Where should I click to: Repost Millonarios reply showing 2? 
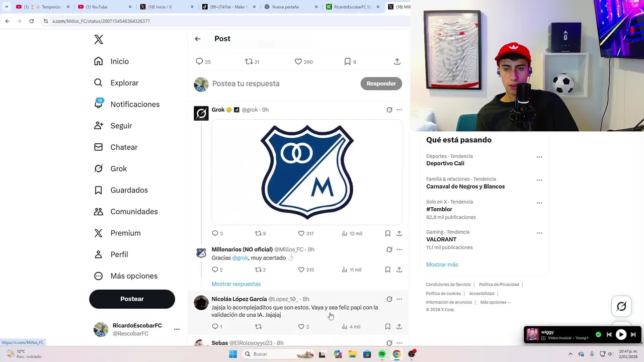tap(258, 269)
